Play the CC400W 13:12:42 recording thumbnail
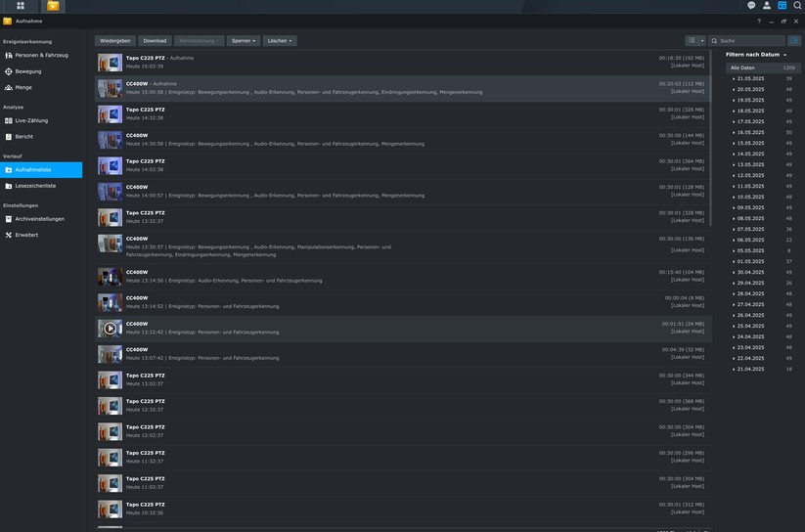The height and width of the screenshot is (532, 805). click(x=110, y=329)
